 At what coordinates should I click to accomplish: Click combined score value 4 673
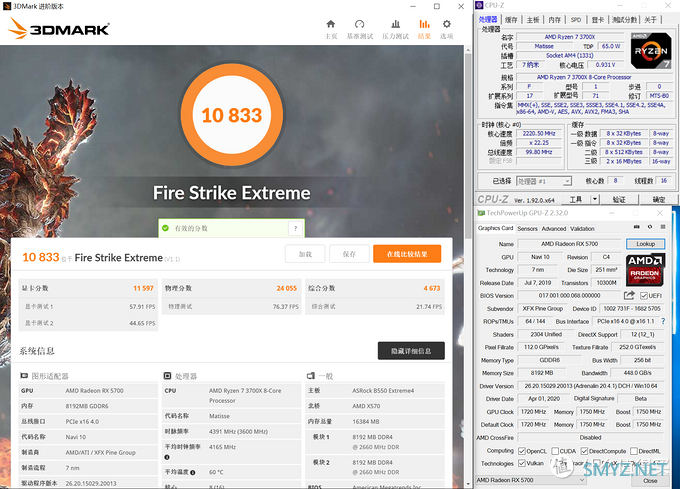432,288
